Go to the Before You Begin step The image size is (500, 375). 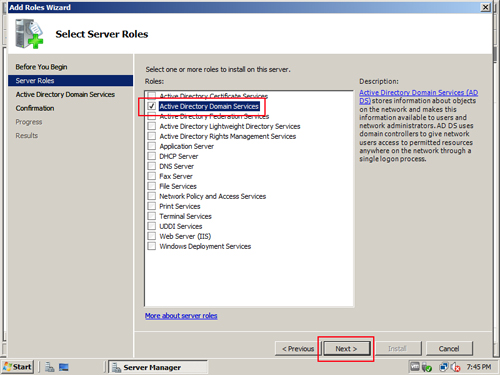coord(41,67)
